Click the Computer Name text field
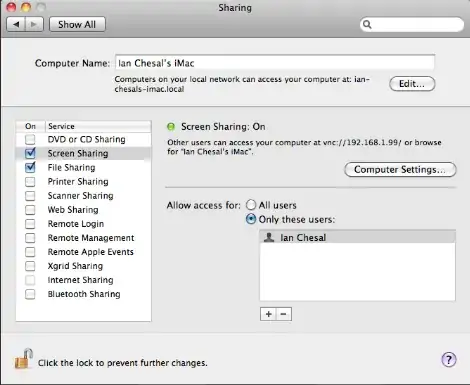 [275, 63]
